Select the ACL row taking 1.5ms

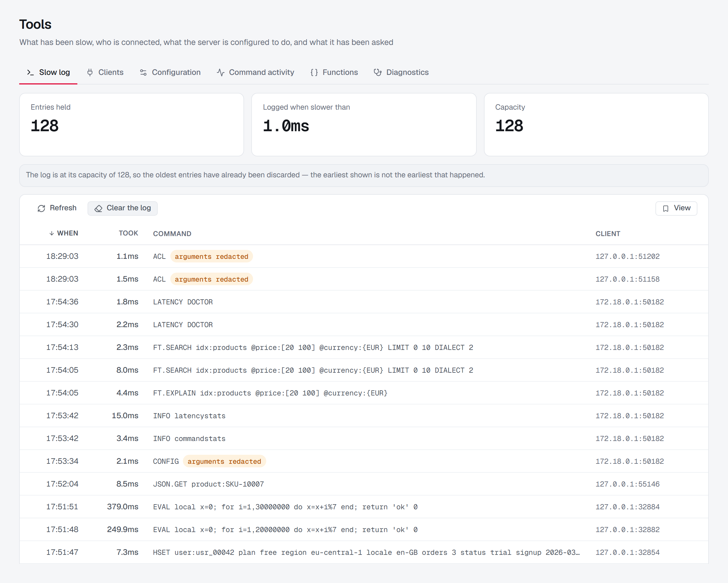pos(364,279)
